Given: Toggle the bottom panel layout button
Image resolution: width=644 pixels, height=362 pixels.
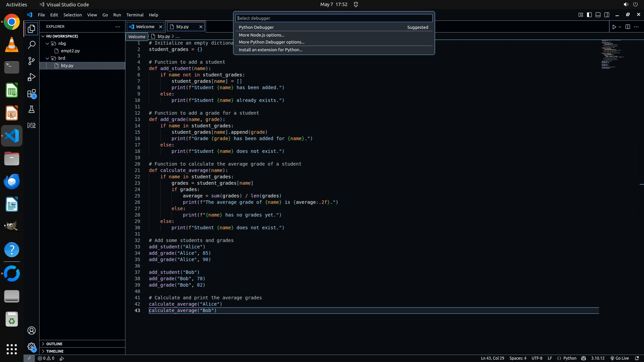Looking at the screenshot, I should pos(598,15).
